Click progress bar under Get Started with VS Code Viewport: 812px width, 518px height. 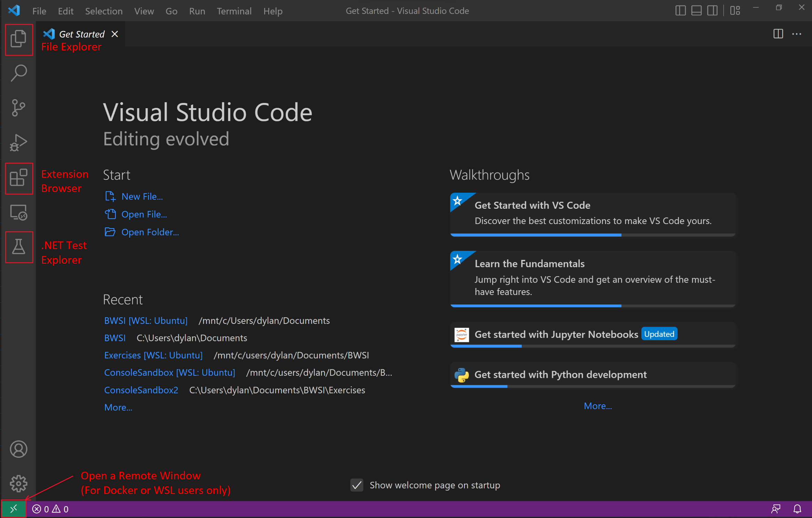(x=593, y=235)
